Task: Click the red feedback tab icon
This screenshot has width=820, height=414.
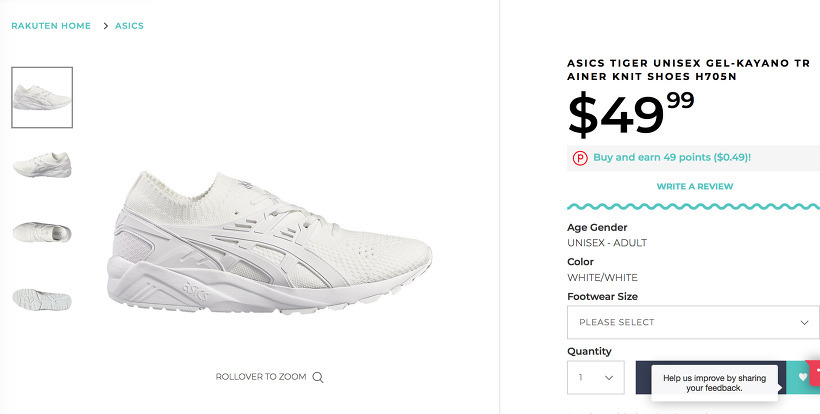Action: tap(816, 372)
